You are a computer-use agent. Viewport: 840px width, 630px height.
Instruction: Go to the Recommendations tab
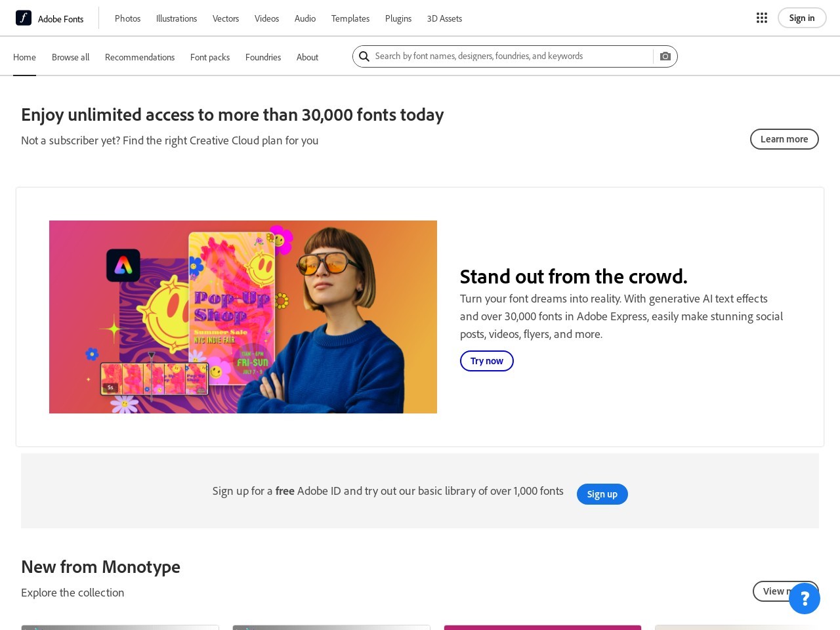140,57
